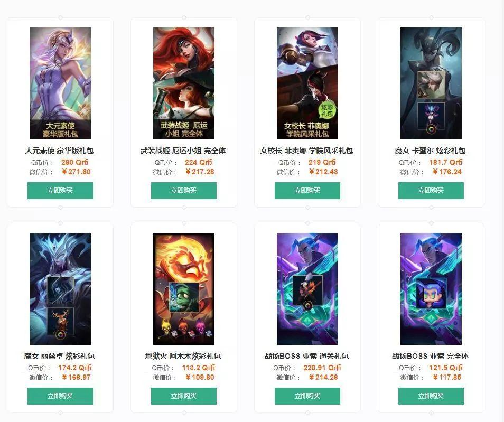Open the 地狱火 阿木木 炫彩礼包 image
Image resolution: width=504 pixels, height=422 pixels.
184,288
